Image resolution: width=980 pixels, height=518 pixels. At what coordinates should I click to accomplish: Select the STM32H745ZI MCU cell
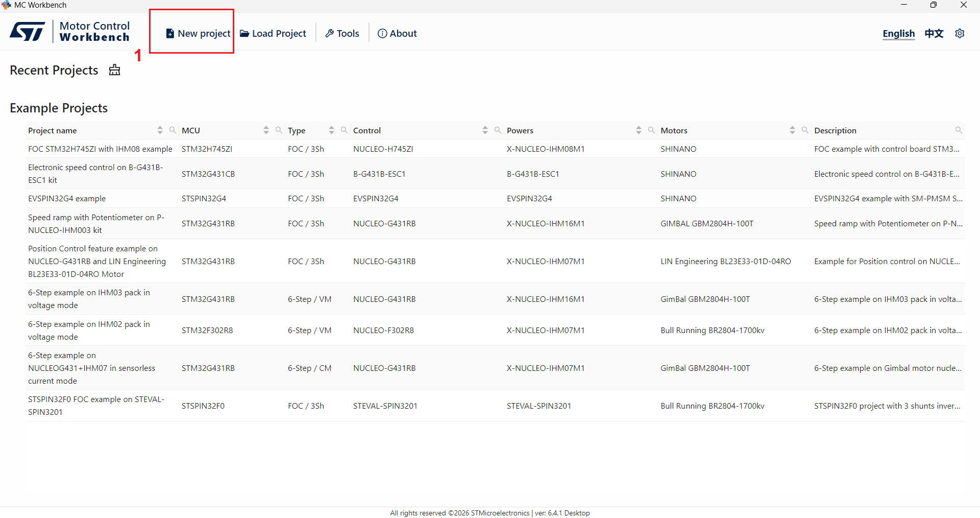(207, 149)
